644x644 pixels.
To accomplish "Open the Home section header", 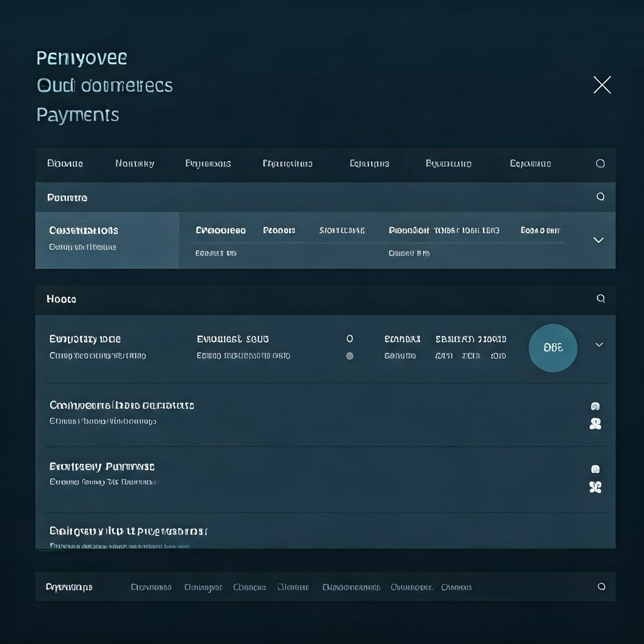I will point(61,299).
